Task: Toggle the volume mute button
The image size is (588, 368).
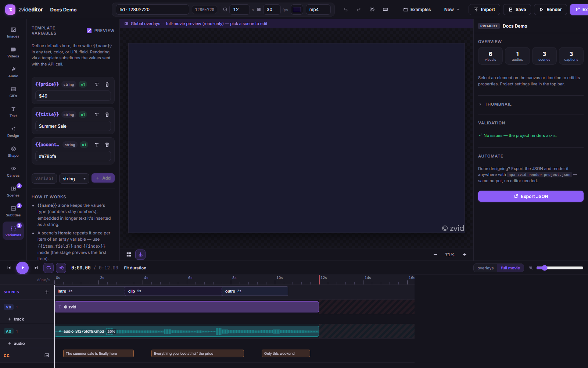Action: [x=61, y=268]
